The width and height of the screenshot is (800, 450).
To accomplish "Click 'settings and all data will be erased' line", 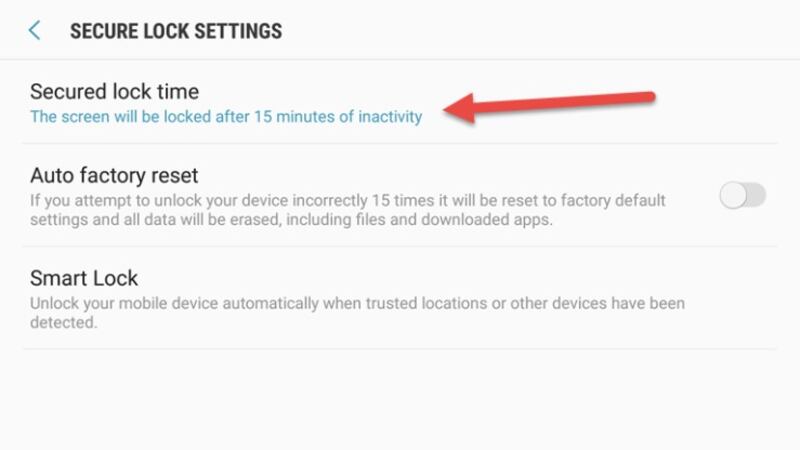I will pos(291,220).
